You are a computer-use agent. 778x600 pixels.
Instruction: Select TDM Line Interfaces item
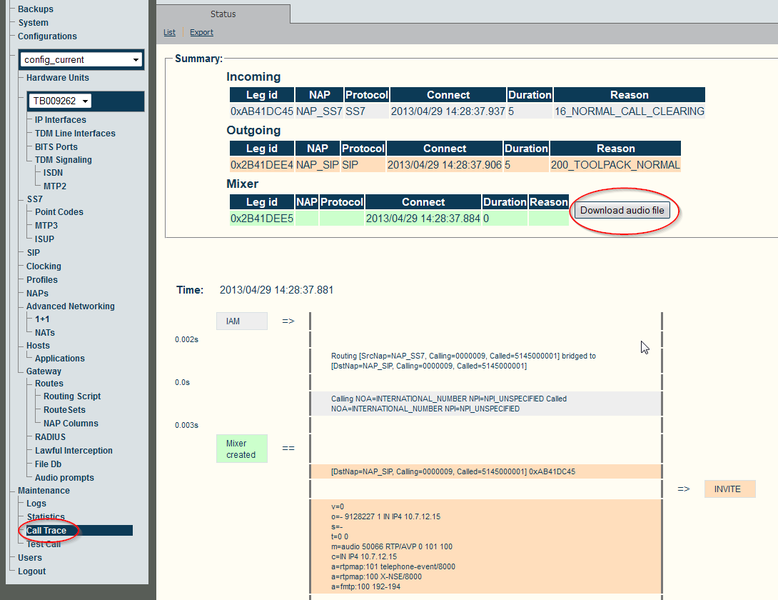[x=75, y=133]
